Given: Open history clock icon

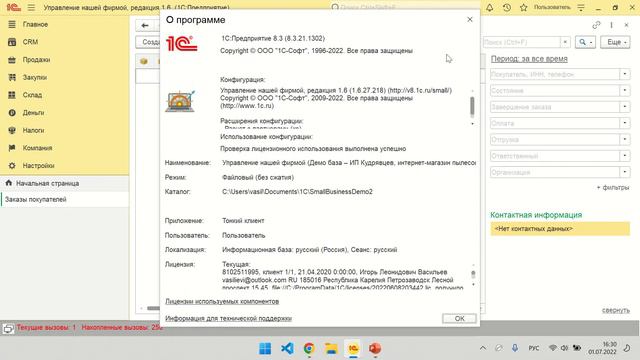Looking at the screenshot, I should pyautogui.click(x=507, y=7).
